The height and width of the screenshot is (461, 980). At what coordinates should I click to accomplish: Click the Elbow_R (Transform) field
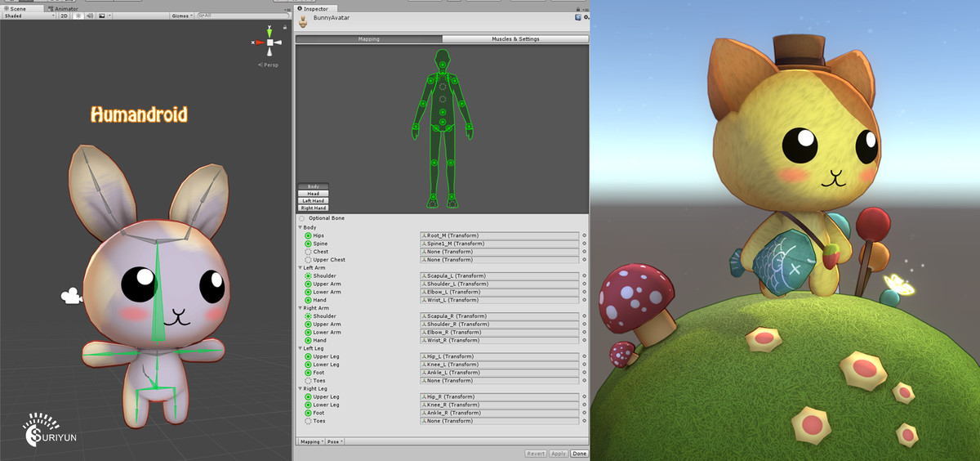click(x=500, y=332)
